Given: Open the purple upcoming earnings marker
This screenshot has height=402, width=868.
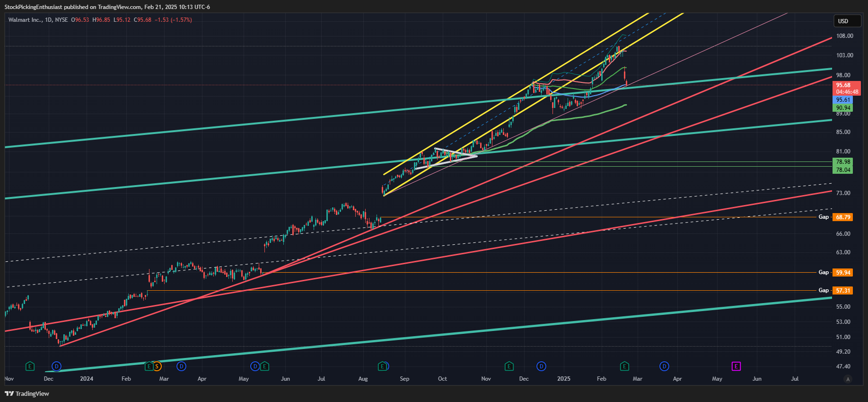Looking at the screenshot, I should tap(736, 366).
